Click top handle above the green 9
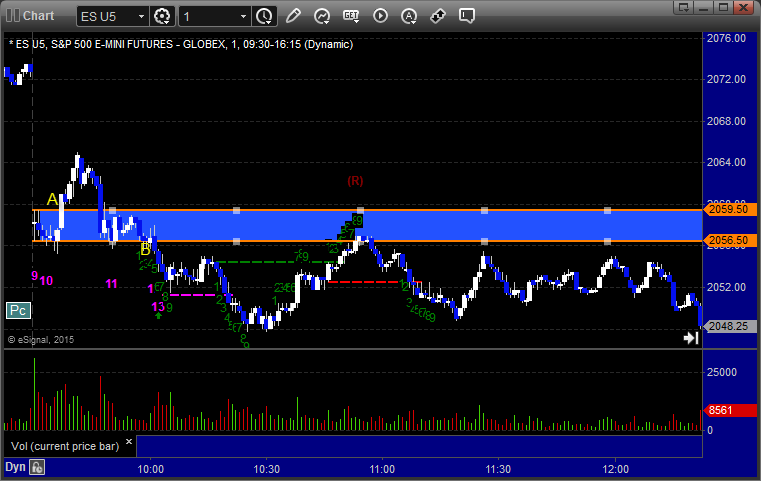The image size is (761, 481). pyautogui.click(x=360, y=210)
